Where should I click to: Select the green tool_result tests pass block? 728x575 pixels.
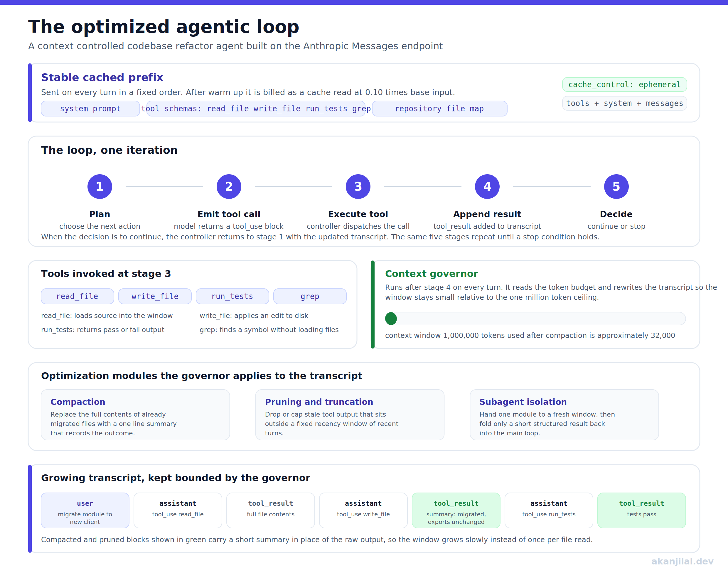642,510
